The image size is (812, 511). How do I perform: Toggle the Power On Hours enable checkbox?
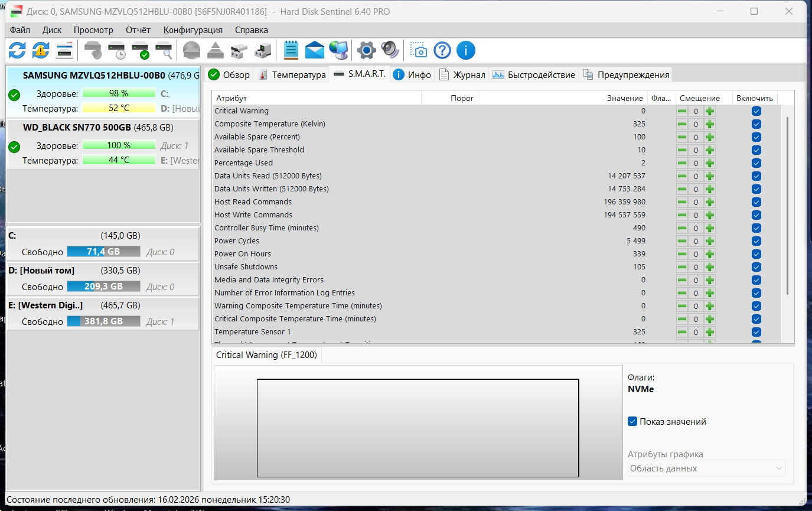tap(756, 254)
